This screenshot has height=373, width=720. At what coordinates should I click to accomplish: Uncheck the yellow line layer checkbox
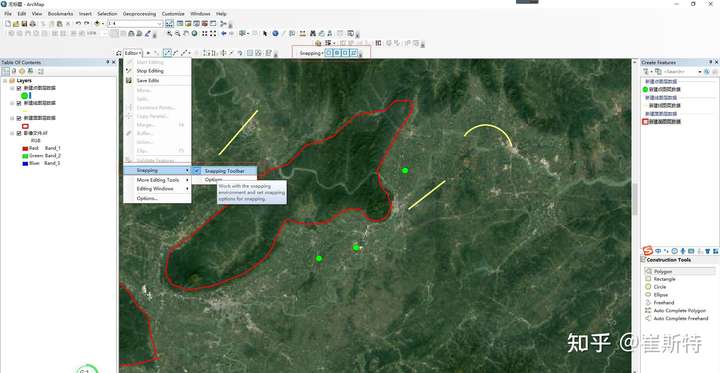(19, 103)
